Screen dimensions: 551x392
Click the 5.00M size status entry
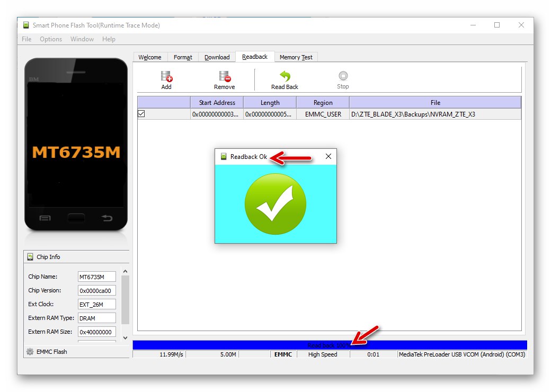[x=212, y=354]
